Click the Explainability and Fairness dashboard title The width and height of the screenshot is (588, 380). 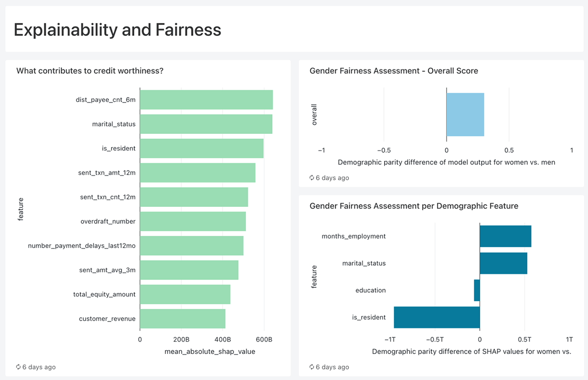[118, 30]
